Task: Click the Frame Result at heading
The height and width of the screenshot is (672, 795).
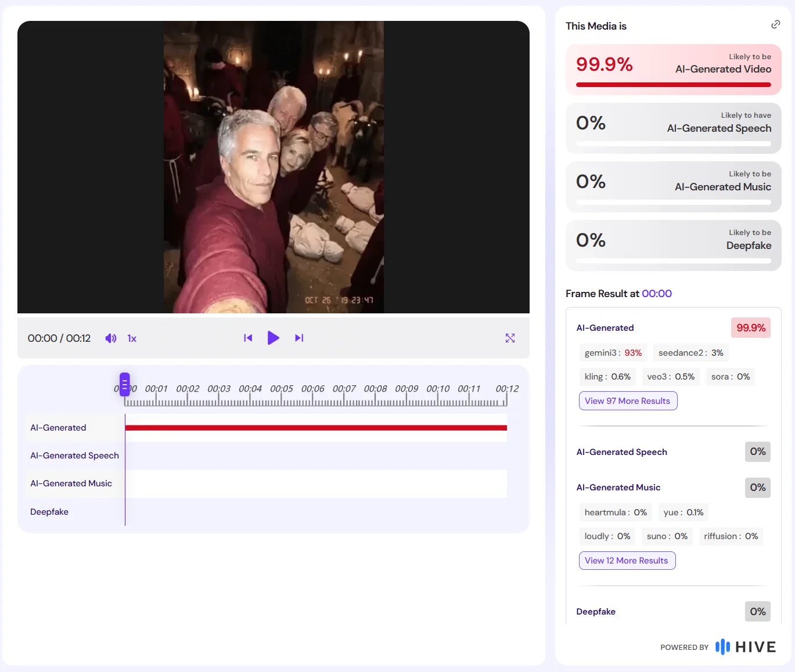Action: click(602, 294)
